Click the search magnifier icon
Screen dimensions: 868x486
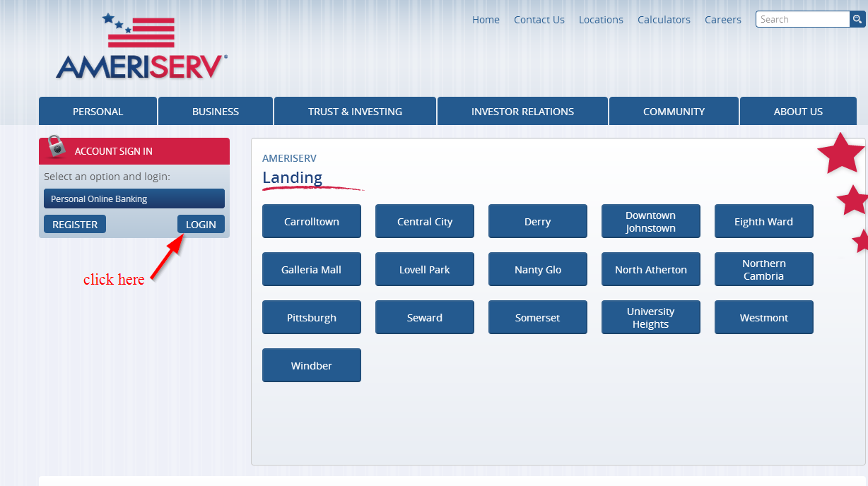click(857, 19)
